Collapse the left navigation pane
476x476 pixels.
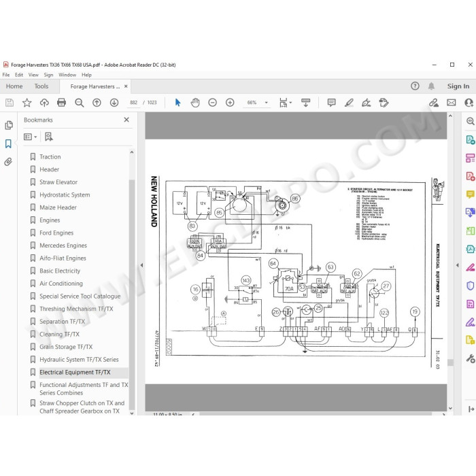coord(141,265)
